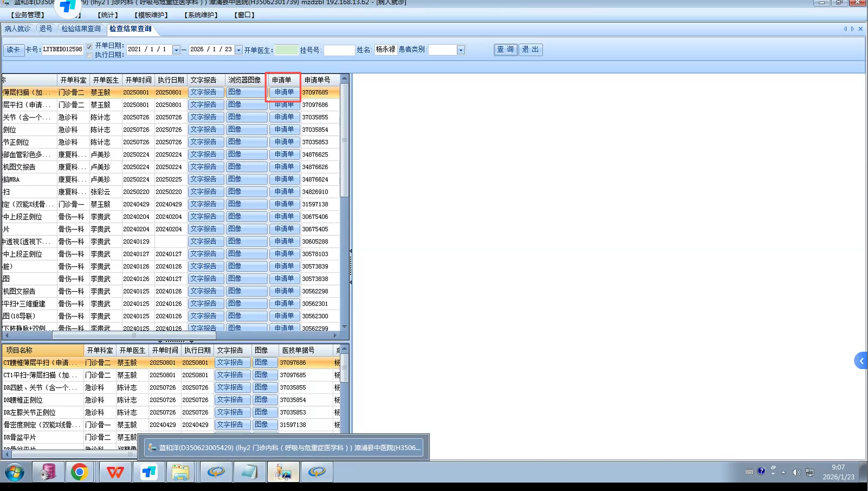Click the blue help tray icon
Image resolution: width=868 pixels, height=491 pixels.
pos(761,471)
